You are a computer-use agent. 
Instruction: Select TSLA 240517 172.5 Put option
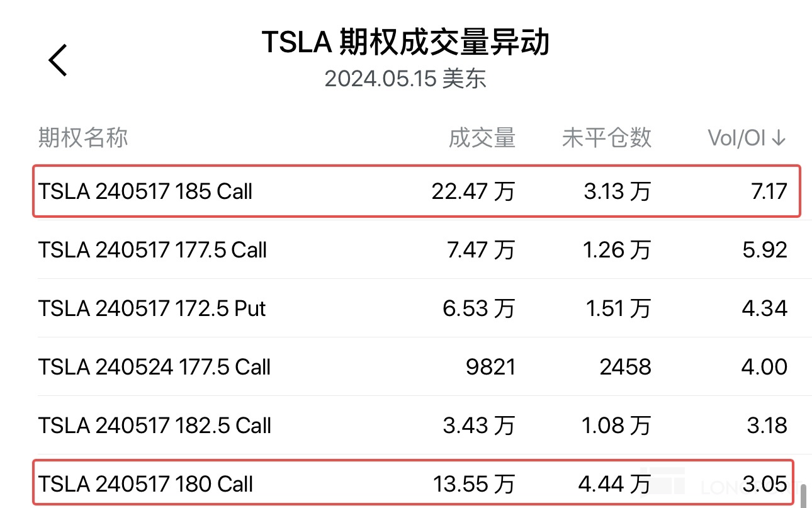pyautogui.click(x=152, y=308)
